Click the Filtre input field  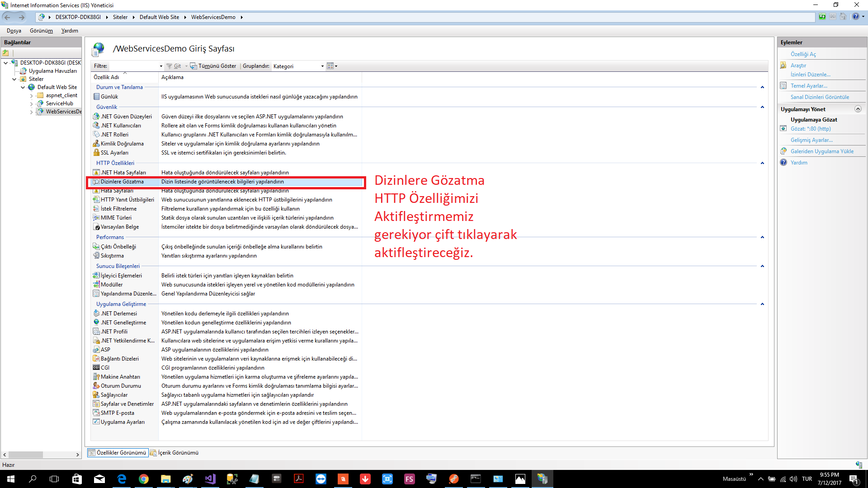click(x=134, y=66)
